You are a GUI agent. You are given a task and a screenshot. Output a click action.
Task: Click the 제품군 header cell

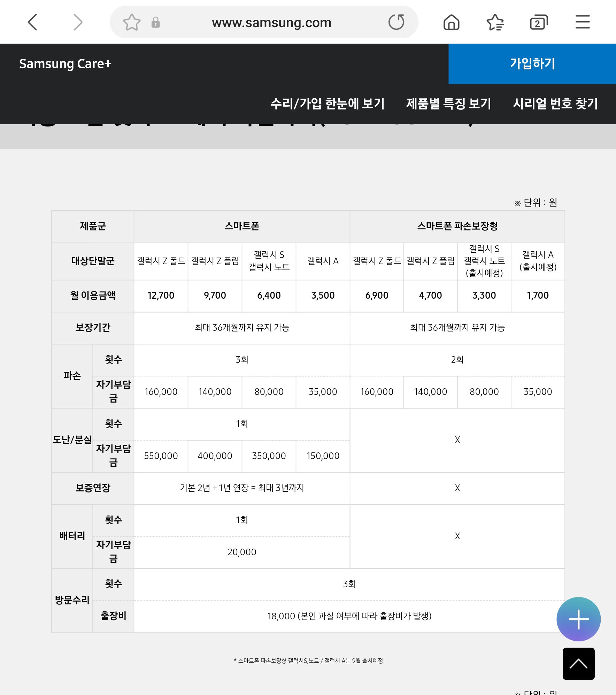click(x=93, y=226)
